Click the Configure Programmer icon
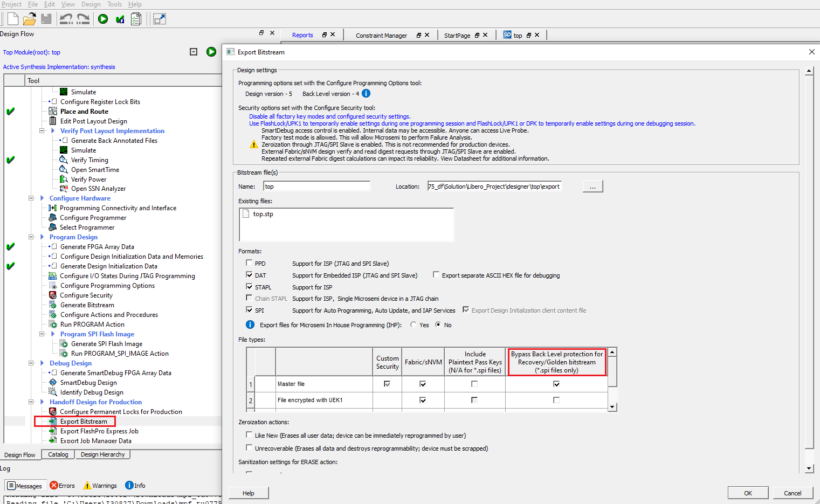The width and height of the screenshot is (820, 504). coord(53,218)
